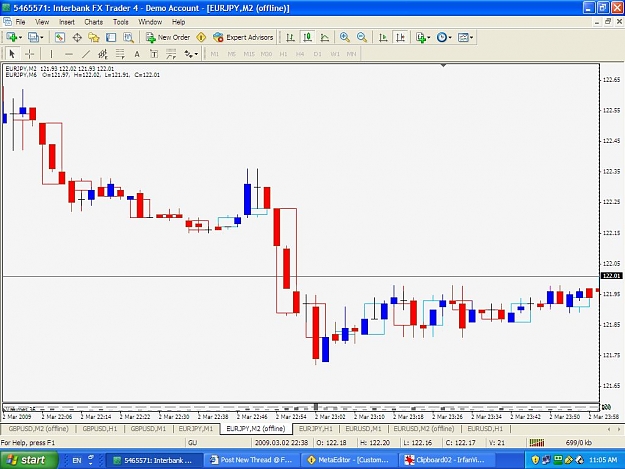
Task: Select the M15 timeframe button
Action: pyautogui.click(x=249, y=54)
